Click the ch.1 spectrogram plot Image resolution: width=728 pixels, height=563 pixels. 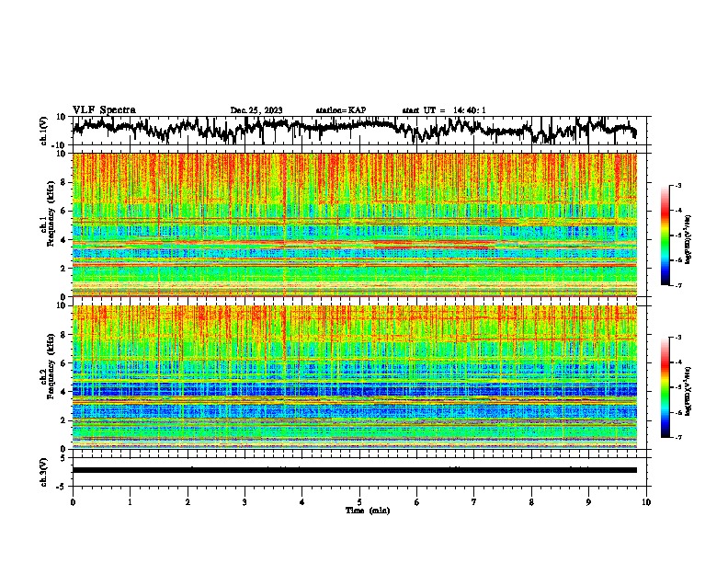click(x=355, y=224)
